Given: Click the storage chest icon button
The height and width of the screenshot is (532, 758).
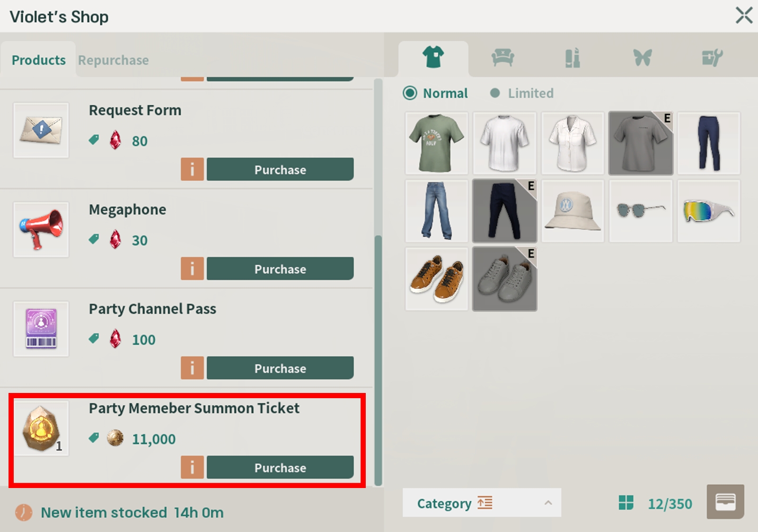Looking at the screenshot, I should click(725, 502).
